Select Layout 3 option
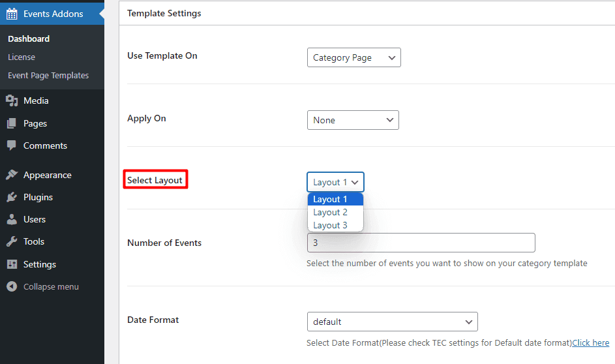The width and height of the screenshot is (615, 364). pyautogui.click(x=330, y=225)
